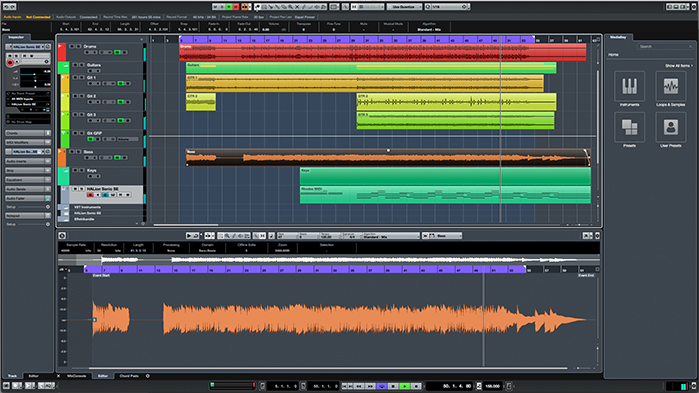Image resolution: width=699 pixels, height=393 pixels.
Task: Open the Notepad Inspector section
Action: (28, 216)
